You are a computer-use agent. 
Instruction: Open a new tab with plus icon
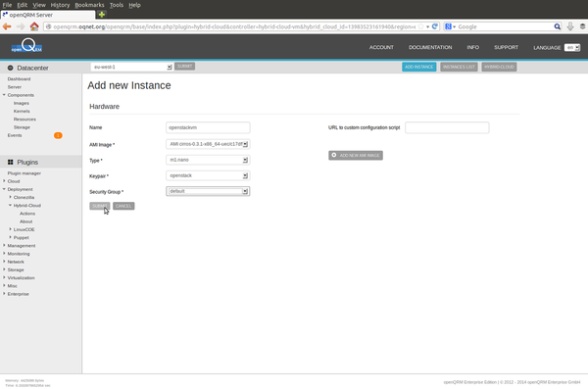tap(101, 15)
